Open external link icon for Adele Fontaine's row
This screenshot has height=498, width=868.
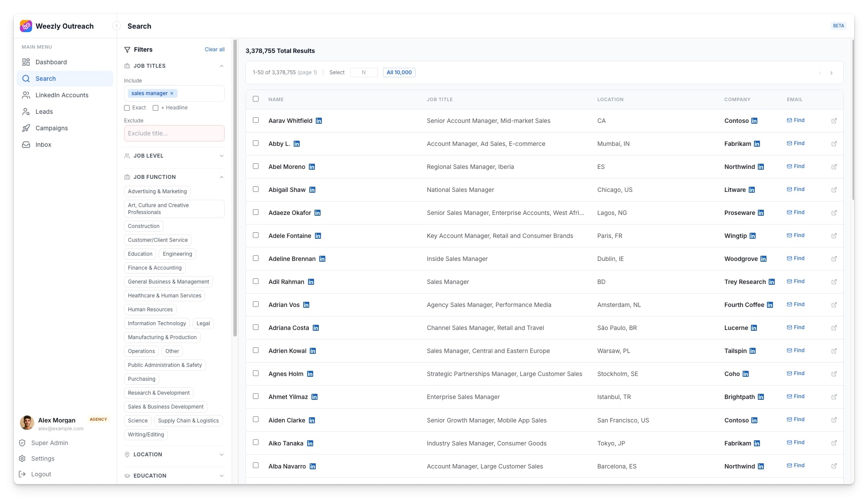coord(834,236)
